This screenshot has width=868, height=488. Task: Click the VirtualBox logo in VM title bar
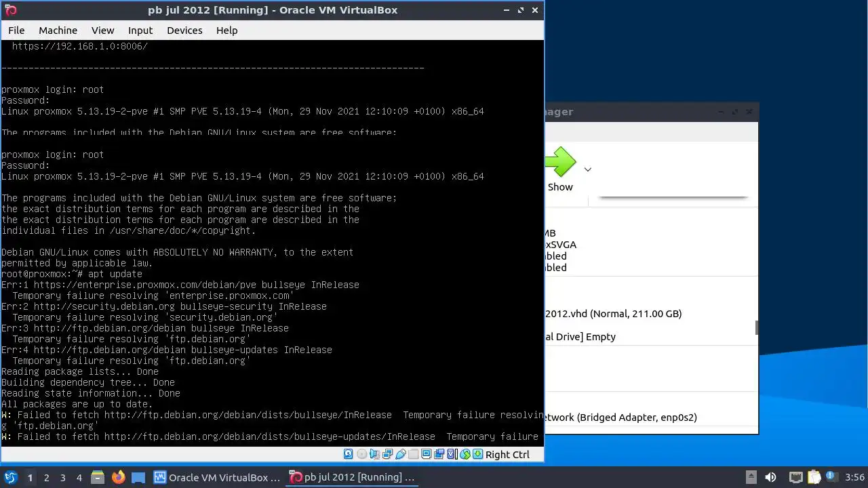point(10,10)
